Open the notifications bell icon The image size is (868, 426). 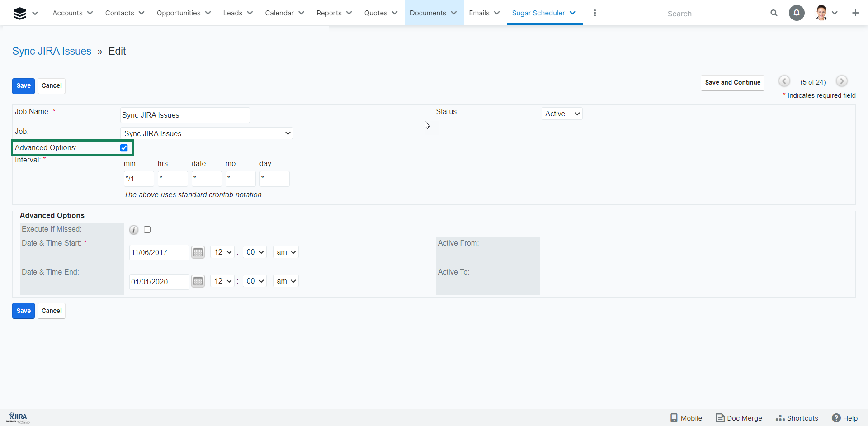pyautogui.click(x=797, y=13)
